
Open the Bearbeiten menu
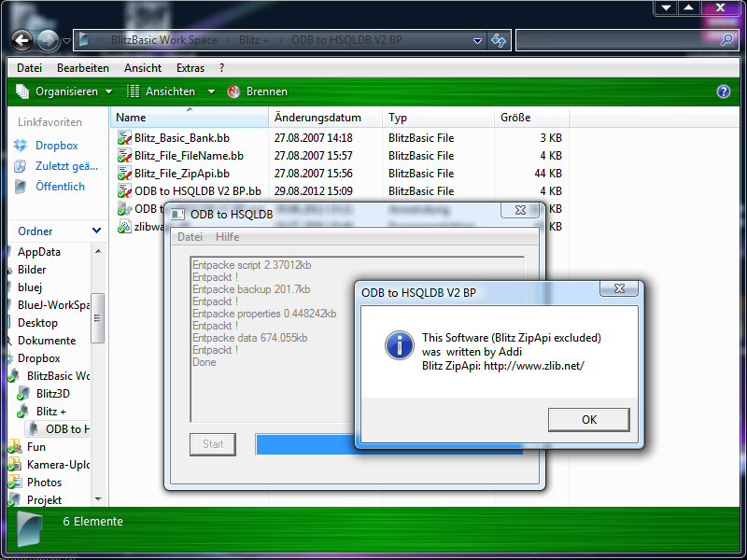pyautogui.click(x=83, y=68)
